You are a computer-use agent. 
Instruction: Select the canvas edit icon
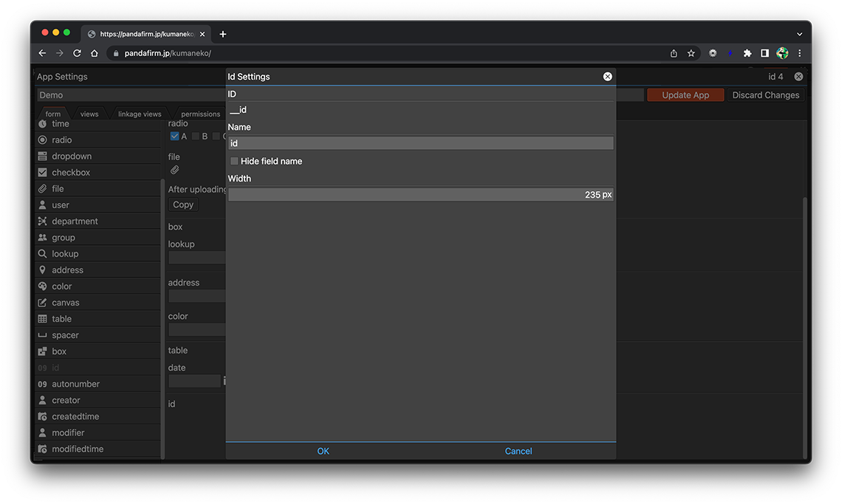pos(43,303)
